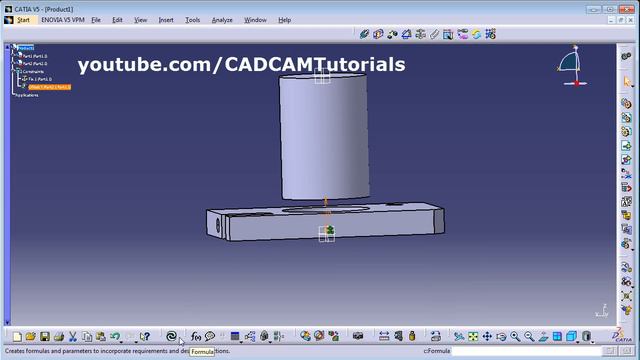The image size is (640, 360).
Task: Open the ENOVIA V5 VPM menu
Action: tap(63, 20)
